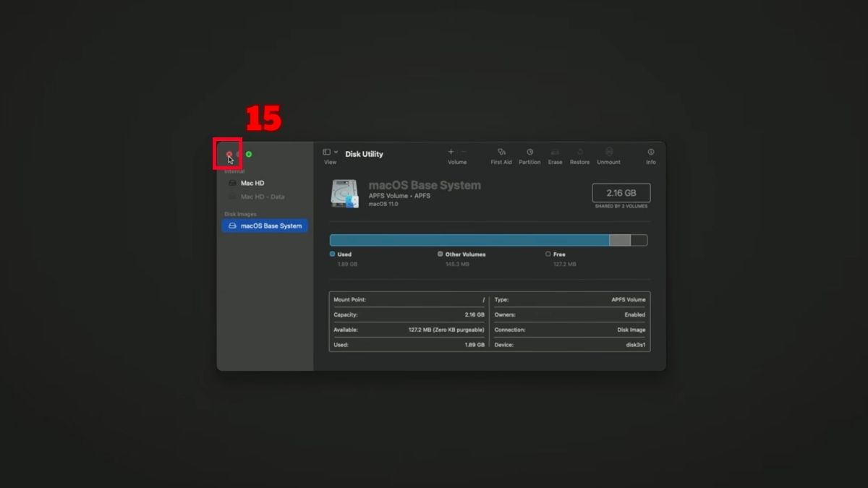Add a volume with plus button

451,152
